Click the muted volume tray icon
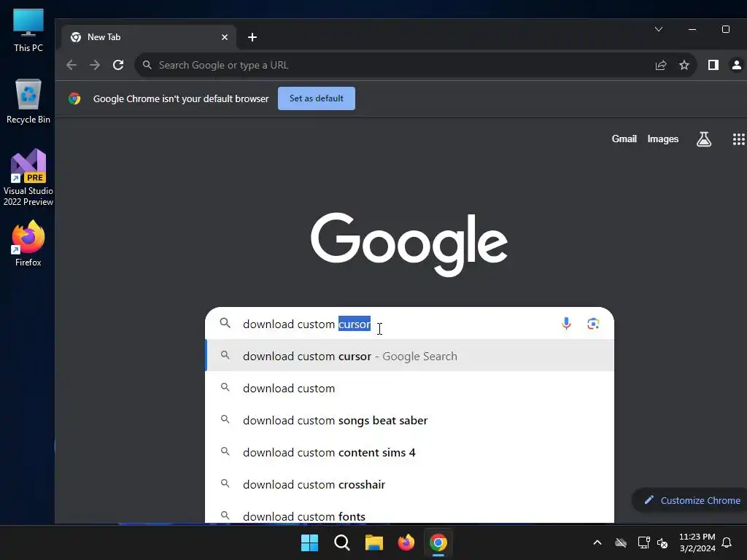This screenshot has width=747, height=560. coord(662,542)
